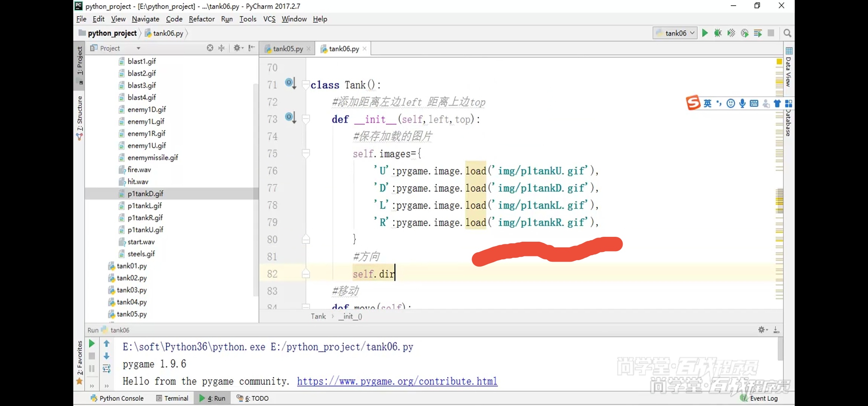Image resolution: width=868 pixels, height=406 pixels.
Task: Click fold end marker on line 82
Action: coord(306,274)
